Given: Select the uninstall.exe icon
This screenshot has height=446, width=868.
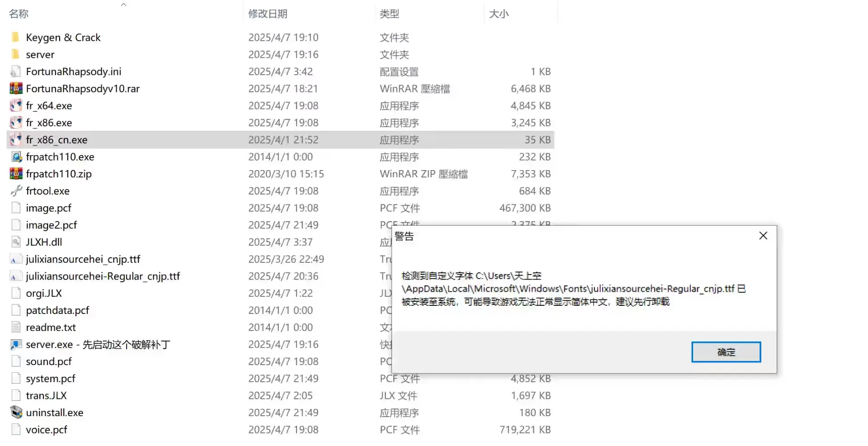Looking at the screenshot, I should (x=16, y=413).
